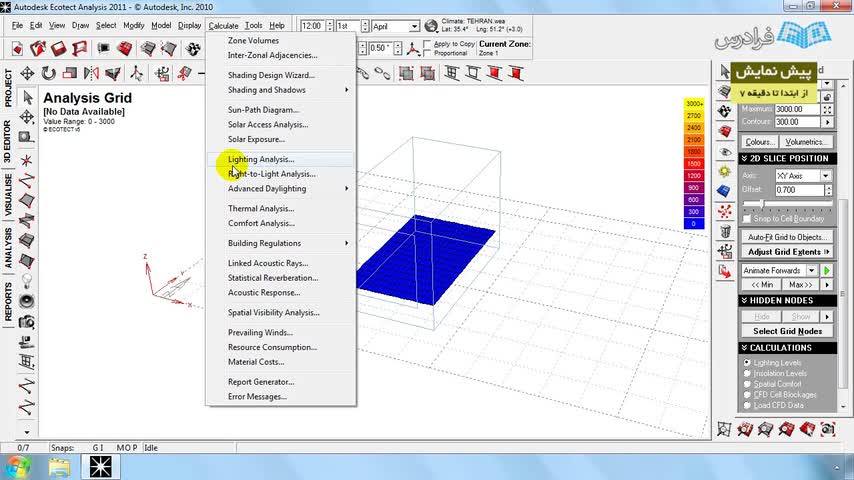Choose Lighting Analysis from Calculate menu
The height and width of the screenshot is (480, 854).
(281, 159)
